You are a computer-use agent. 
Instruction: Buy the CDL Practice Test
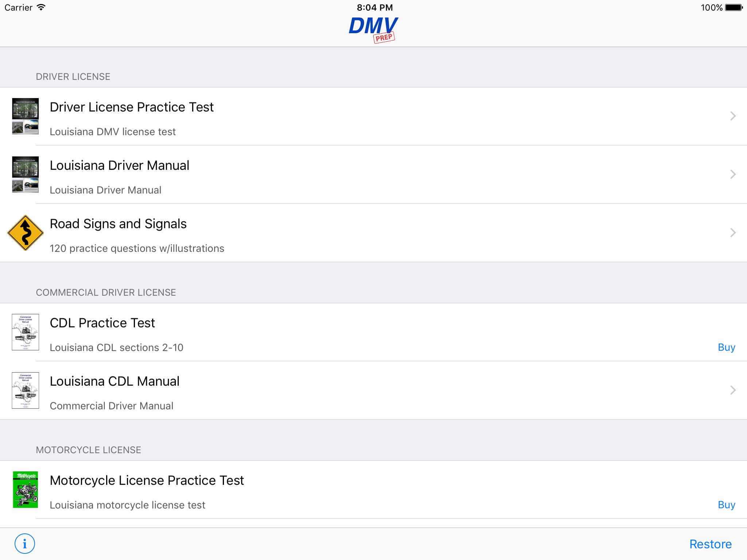click(726, 347)
